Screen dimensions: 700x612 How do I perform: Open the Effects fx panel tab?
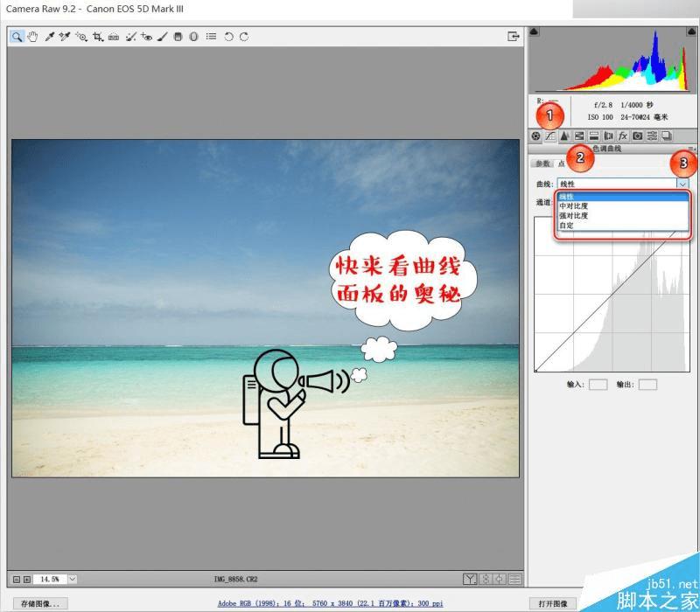[623, 136]
